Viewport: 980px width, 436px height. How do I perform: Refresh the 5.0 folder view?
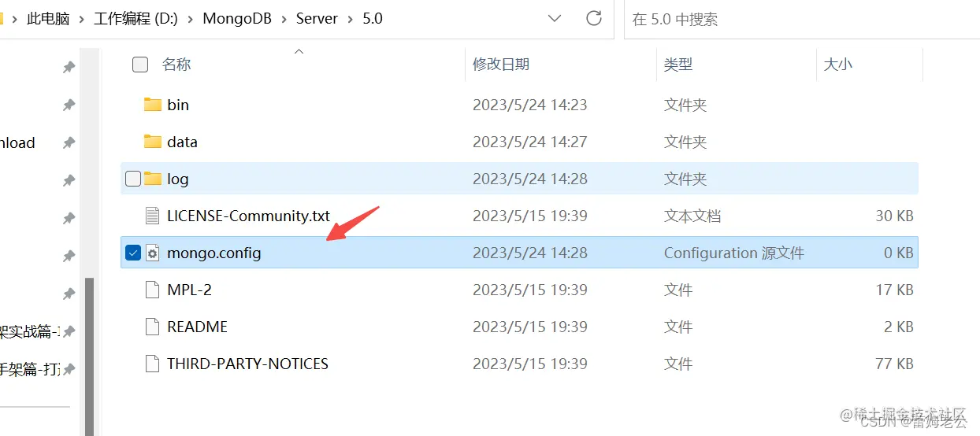click(x=594, y=18)
